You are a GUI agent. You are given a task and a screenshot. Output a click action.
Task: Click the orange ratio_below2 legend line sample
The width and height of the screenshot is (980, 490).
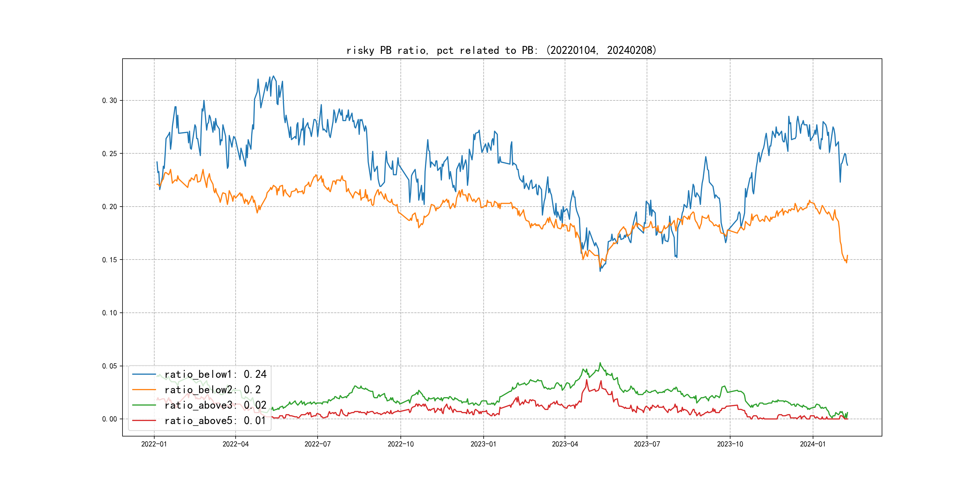tap(144, 390)
